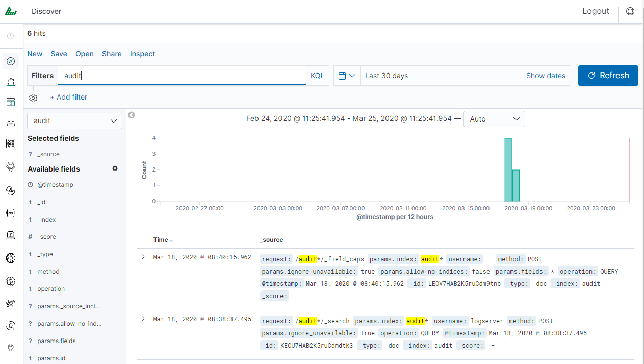The width and height of the screenshot is (644, 364).
Task: Log out of the application
Action: (596, 11)
